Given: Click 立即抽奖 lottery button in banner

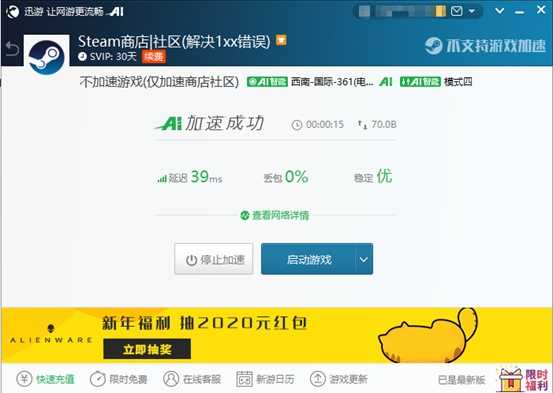Looking at the screenshot, I should (x=147, y=349).
